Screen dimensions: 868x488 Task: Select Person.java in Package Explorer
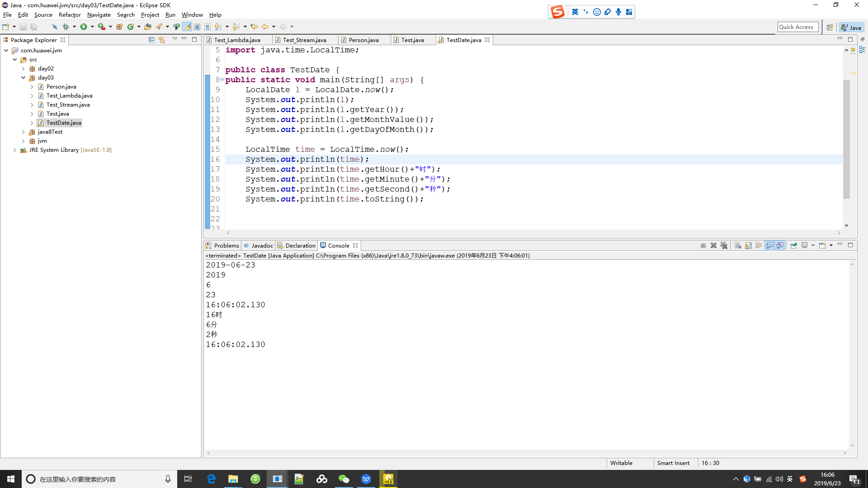coord(61,87)
